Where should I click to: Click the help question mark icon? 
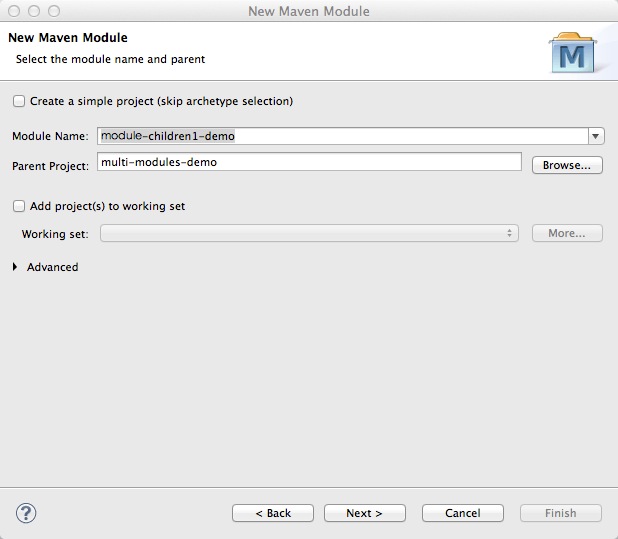[x=27, y=513]
